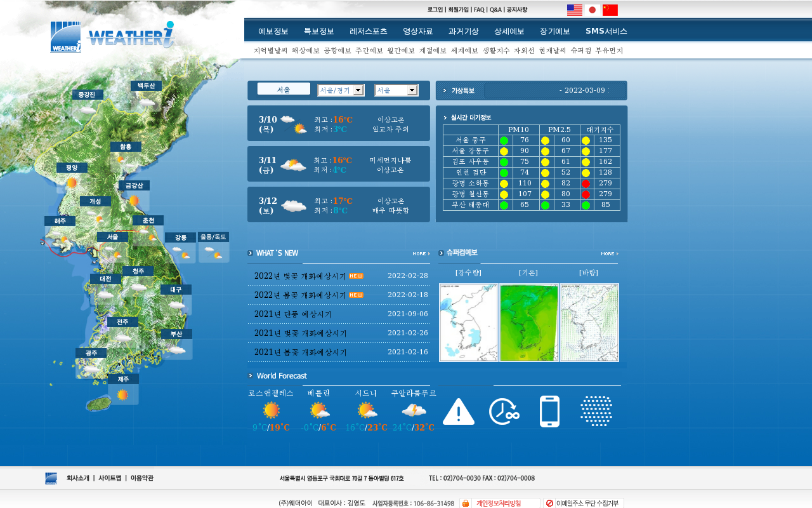Click the United States flag icon

tap(574, 10)
